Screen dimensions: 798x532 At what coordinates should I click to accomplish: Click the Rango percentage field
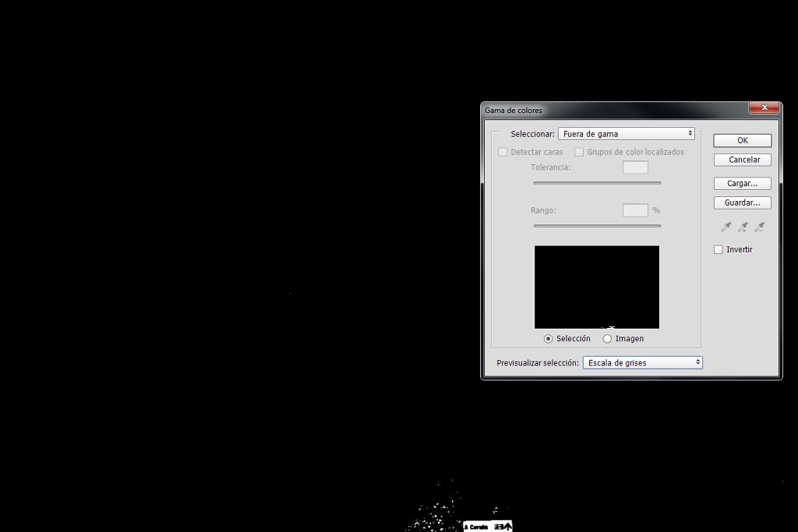tap(635, 210)
